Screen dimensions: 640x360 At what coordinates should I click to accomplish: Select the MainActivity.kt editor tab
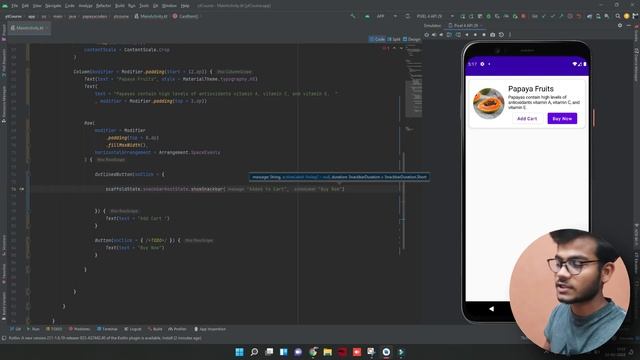point(29,28)
